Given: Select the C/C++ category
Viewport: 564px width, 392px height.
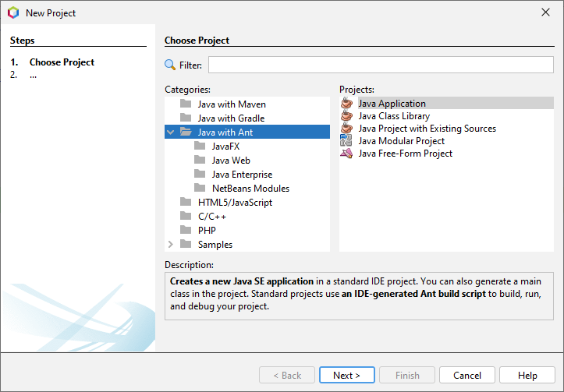Looking at the screenshot, I should pyautogui.click(x=211, y=217).
